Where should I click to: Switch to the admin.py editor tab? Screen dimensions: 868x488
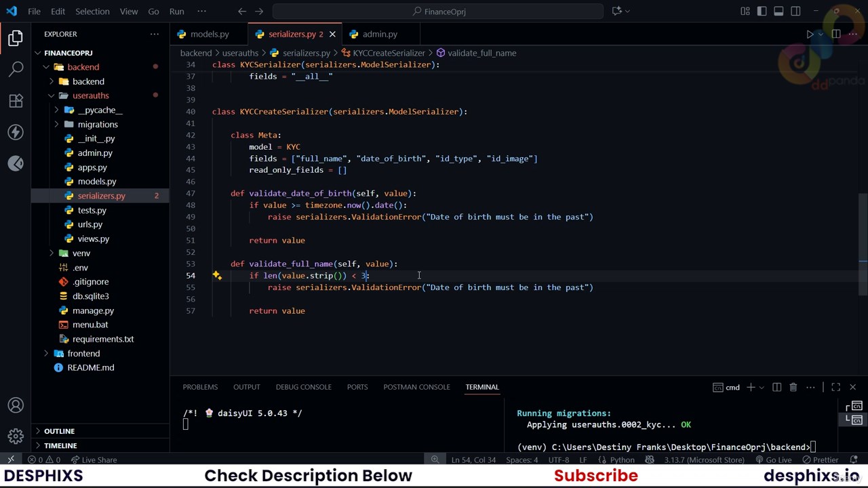point(380,34)
